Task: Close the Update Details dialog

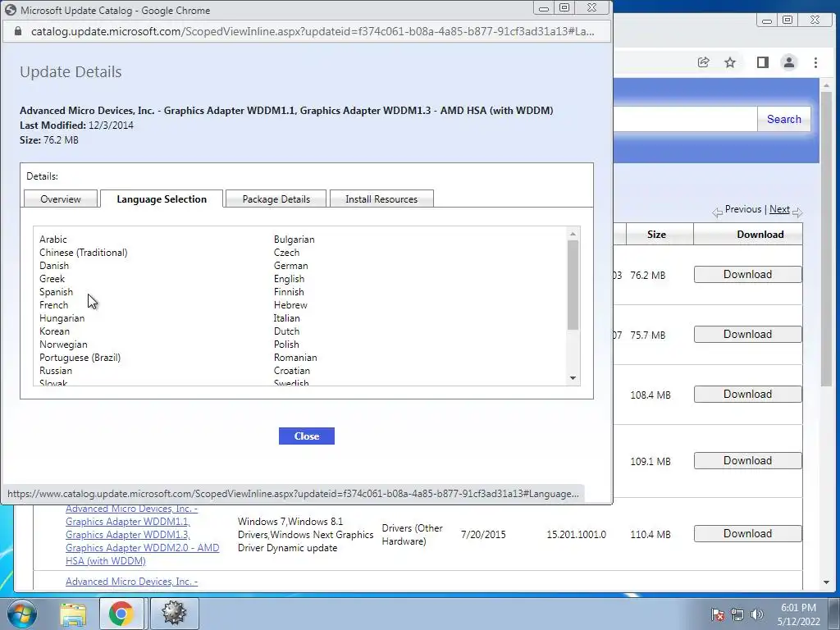Action: 307,436
